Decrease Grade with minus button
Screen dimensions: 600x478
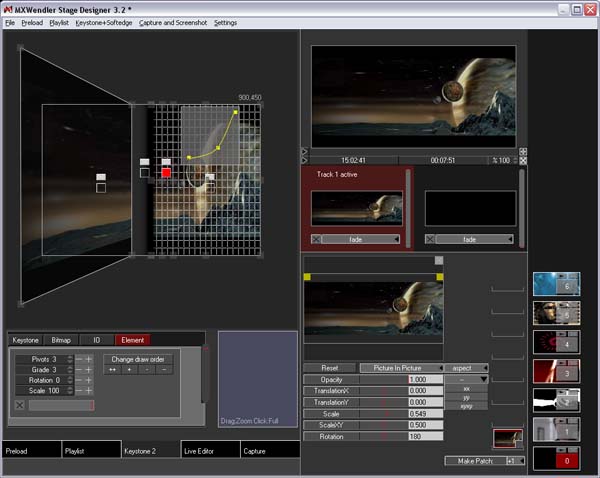pyautogui.click(x=79, y=370)
